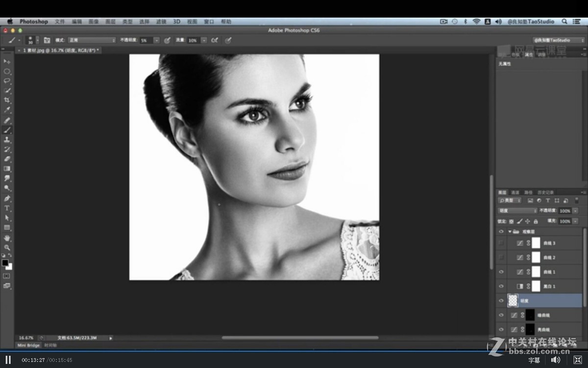
Task: Select the Move tool
Action: (7, 61)
